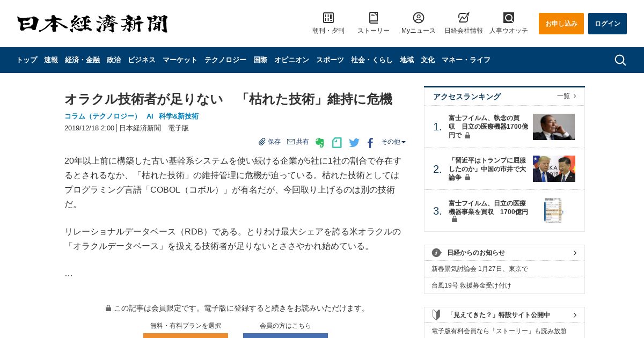Click the orange plan selection button below 無料・有料プランを選択
Image resolution: width=644 pixels, height=338 pixels.
186,335
